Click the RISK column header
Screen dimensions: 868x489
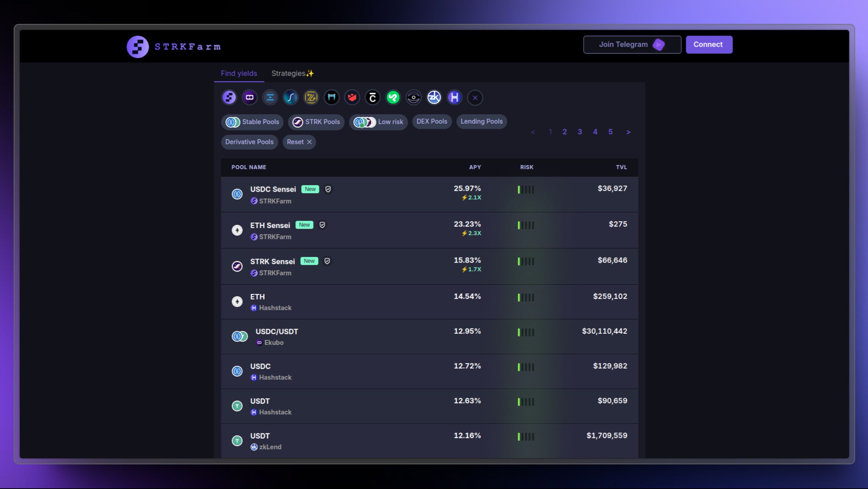coord(527,167)
